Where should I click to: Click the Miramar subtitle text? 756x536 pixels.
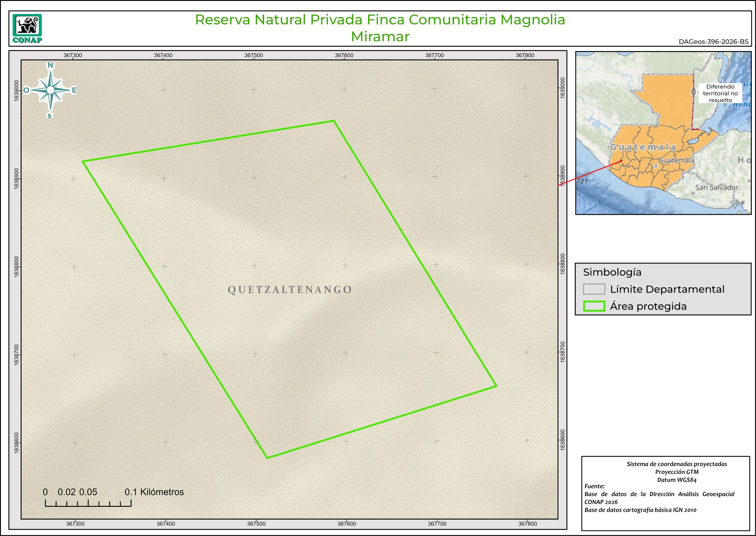(x=380, y=37)
